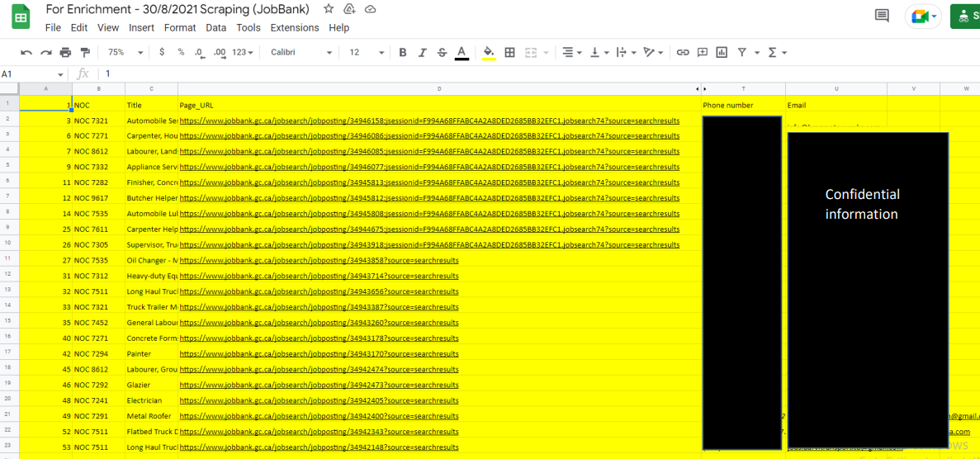Viewport: 980px width, 459px height.
Task: Open jobposting 34942148 link
Action: [319, 447]
